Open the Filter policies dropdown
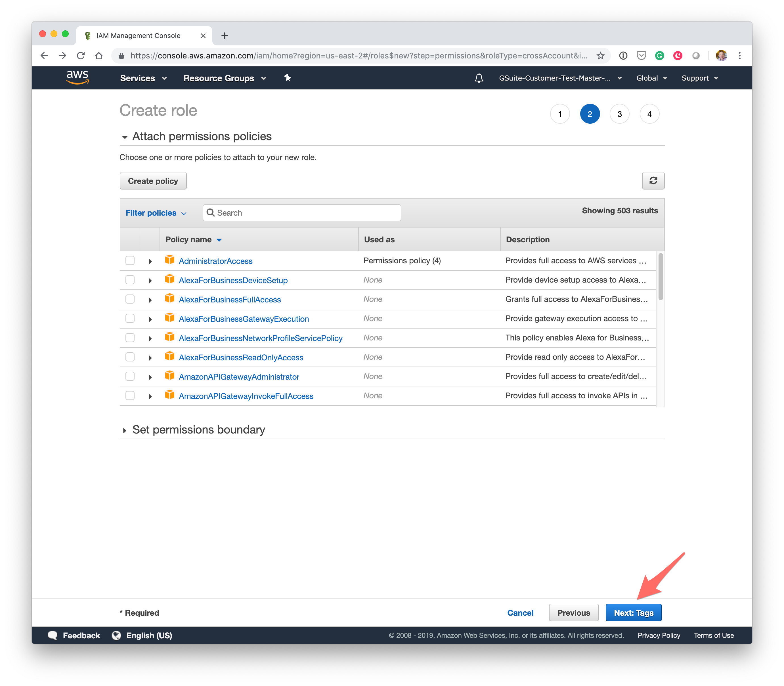 tap(156, 213)
